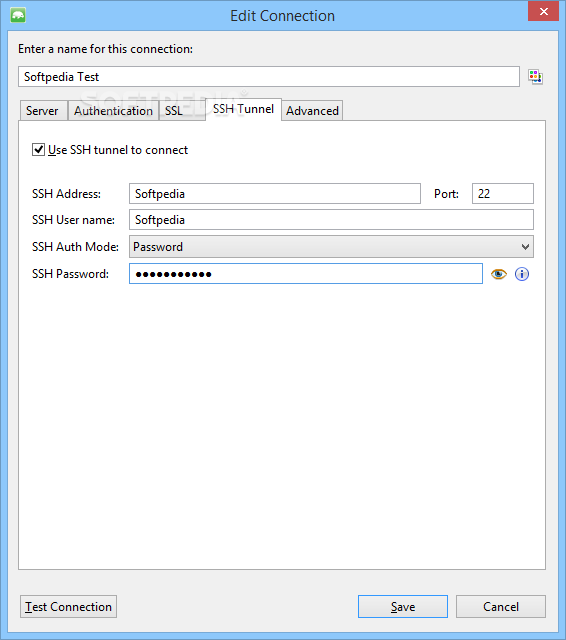The width and height of the screenshot is (566, 640).
Task: Select the SSH Tunnel tab
Action: pyautogui.click(x=243, y=109)
